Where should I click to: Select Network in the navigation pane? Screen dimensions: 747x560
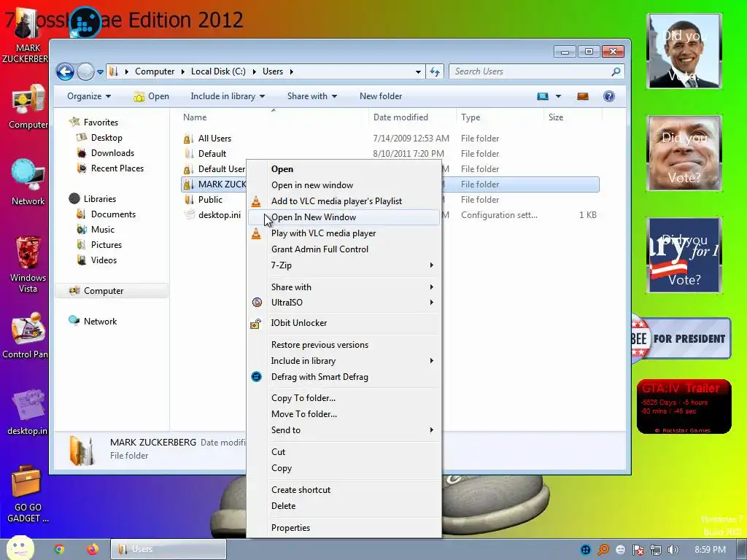(100, 321)
